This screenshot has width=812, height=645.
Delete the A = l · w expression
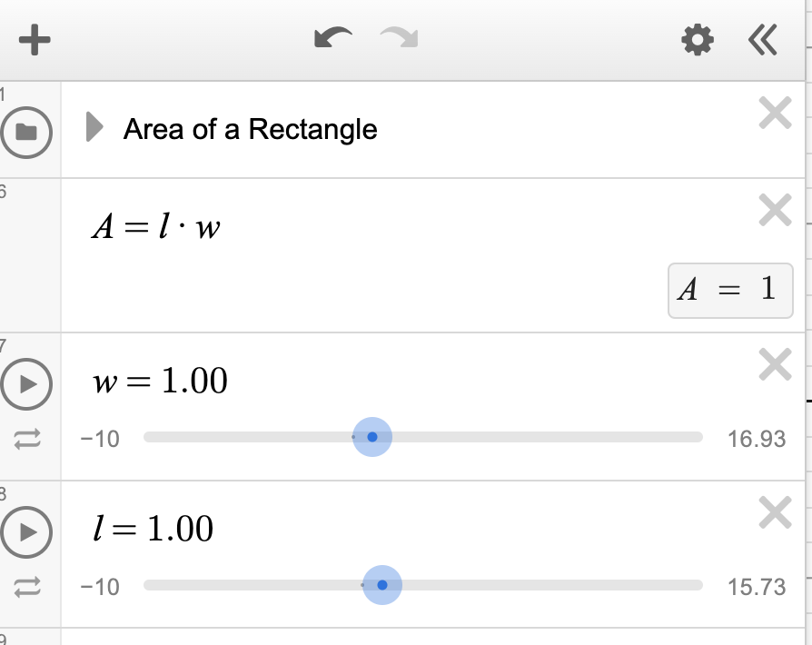775,211
